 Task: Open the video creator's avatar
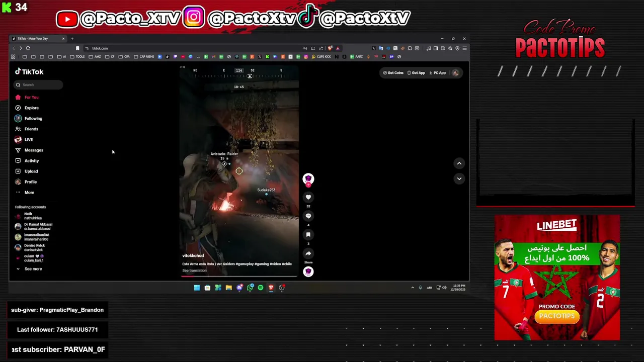coord(308,178)
